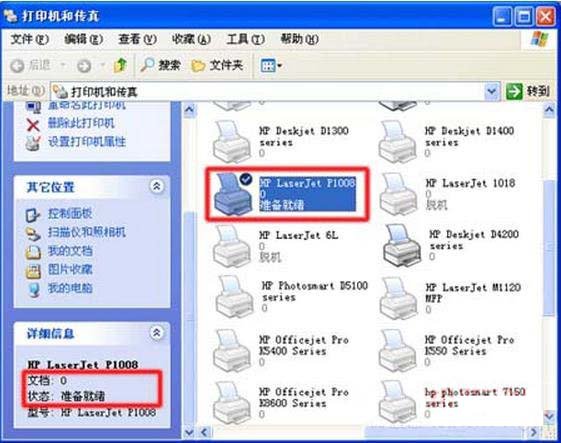Toggle the Folders (文件夹) pane button
This screenshot has height=443, width=561.
(x=217, y=65)
